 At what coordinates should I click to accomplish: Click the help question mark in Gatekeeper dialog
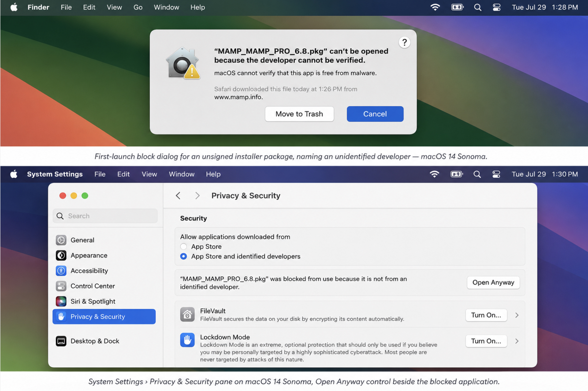pyautogui.click(x=404, y=42)
